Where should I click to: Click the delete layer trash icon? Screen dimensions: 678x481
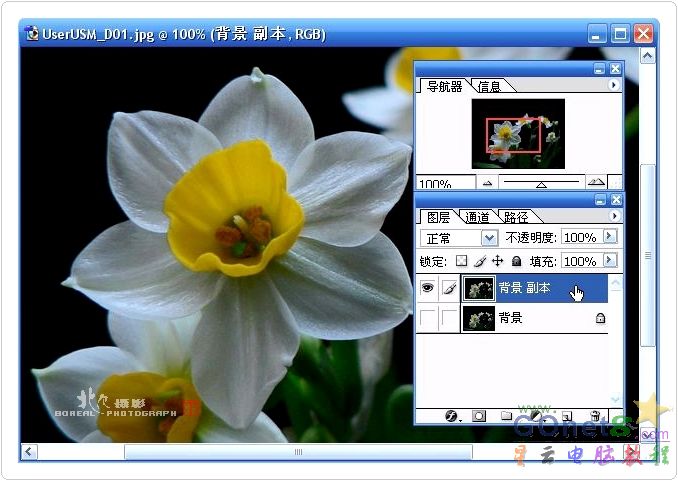pyautogui.click(x=595, y=415)
